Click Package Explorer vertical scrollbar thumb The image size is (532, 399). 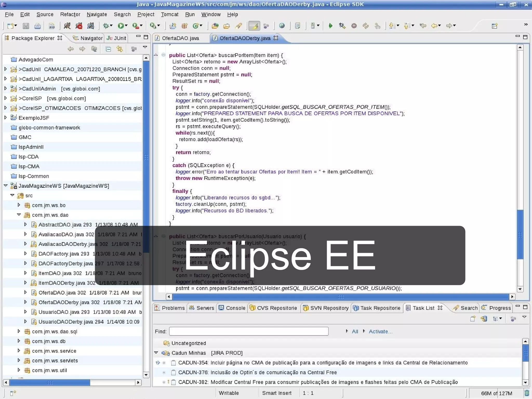point(146,157)
